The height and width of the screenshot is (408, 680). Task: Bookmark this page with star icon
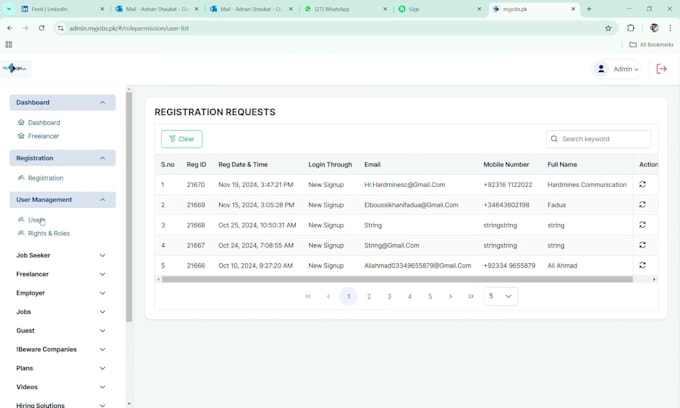(x=608, y=28)
